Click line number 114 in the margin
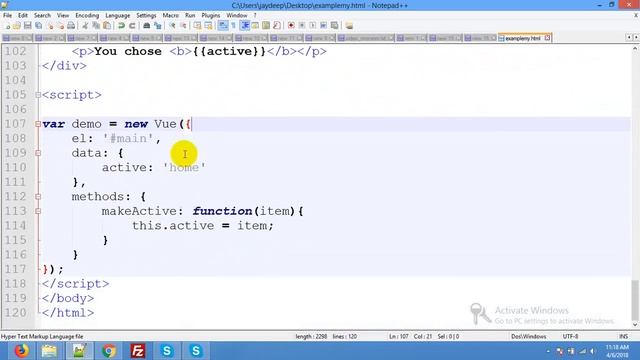Viewport: 640px width, 360px height. [x=16, y=226]
